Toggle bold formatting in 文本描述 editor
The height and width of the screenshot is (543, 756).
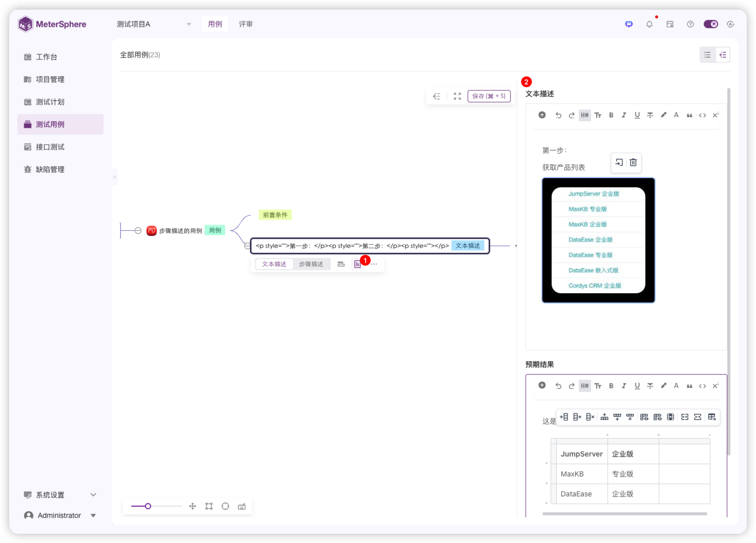(x=611, y=115)
